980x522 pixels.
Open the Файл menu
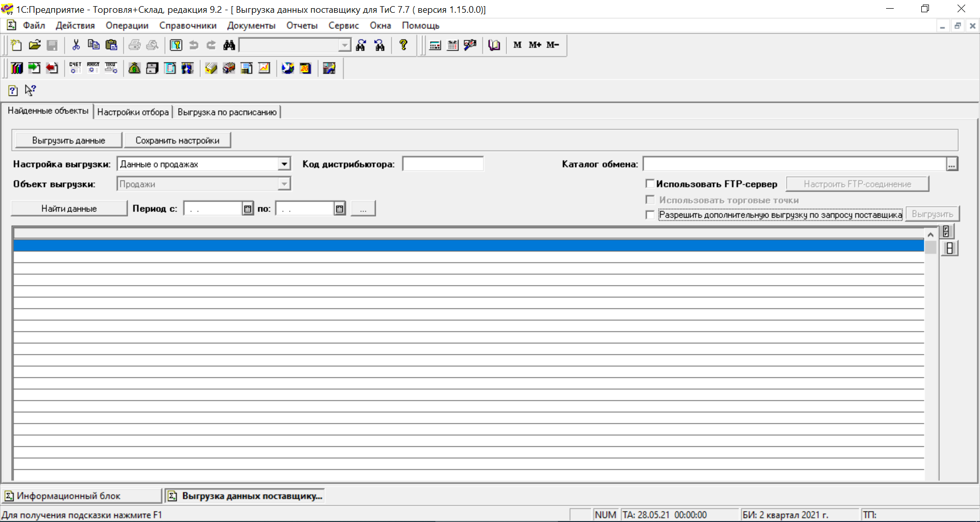pyautogui.click(x=34, y=26)
